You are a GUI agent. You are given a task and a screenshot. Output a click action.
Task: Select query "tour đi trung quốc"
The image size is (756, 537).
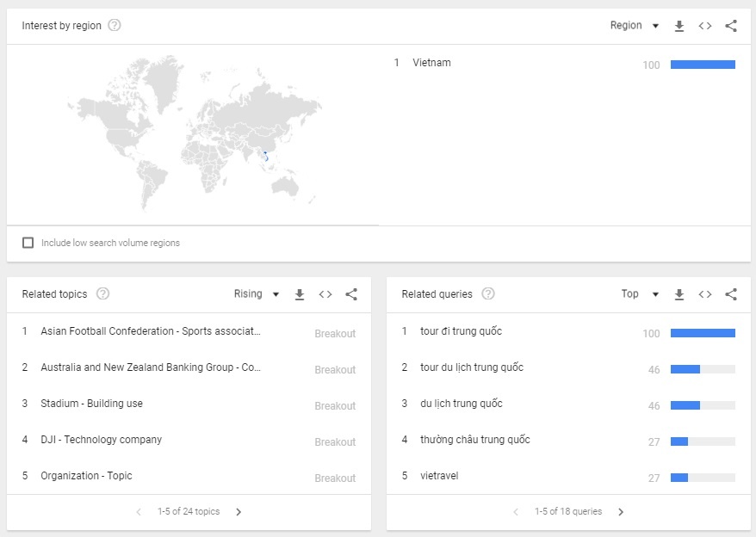[461, 331]
